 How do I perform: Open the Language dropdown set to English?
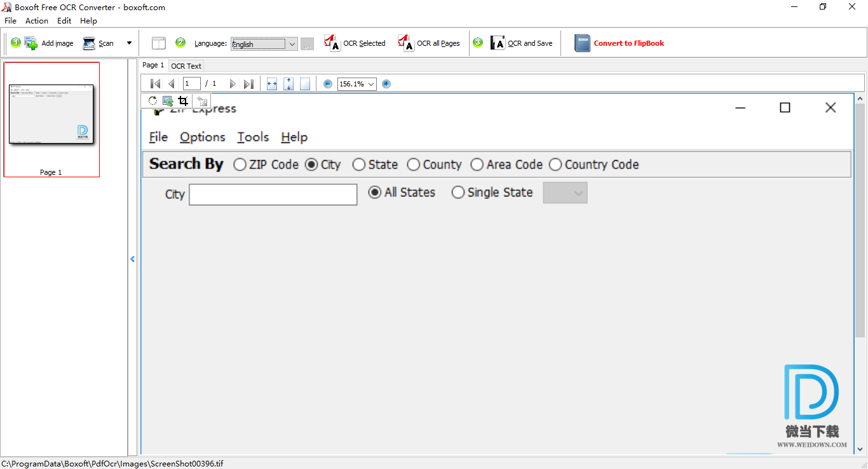point(264,44)
